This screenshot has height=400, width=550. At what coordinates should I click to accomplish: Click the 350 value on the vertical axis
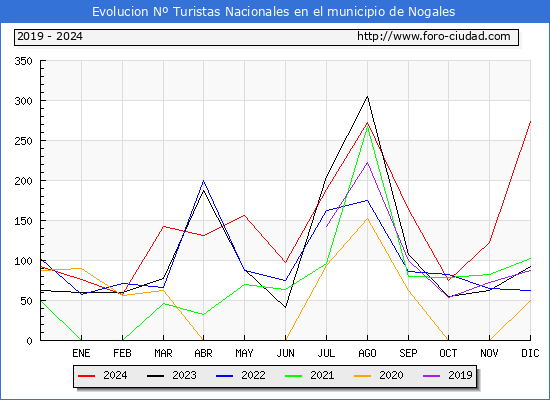(24, 61)
